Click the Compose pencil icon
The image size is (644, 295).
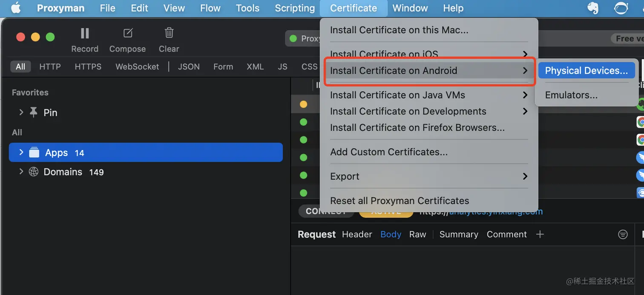click(128, 33)
